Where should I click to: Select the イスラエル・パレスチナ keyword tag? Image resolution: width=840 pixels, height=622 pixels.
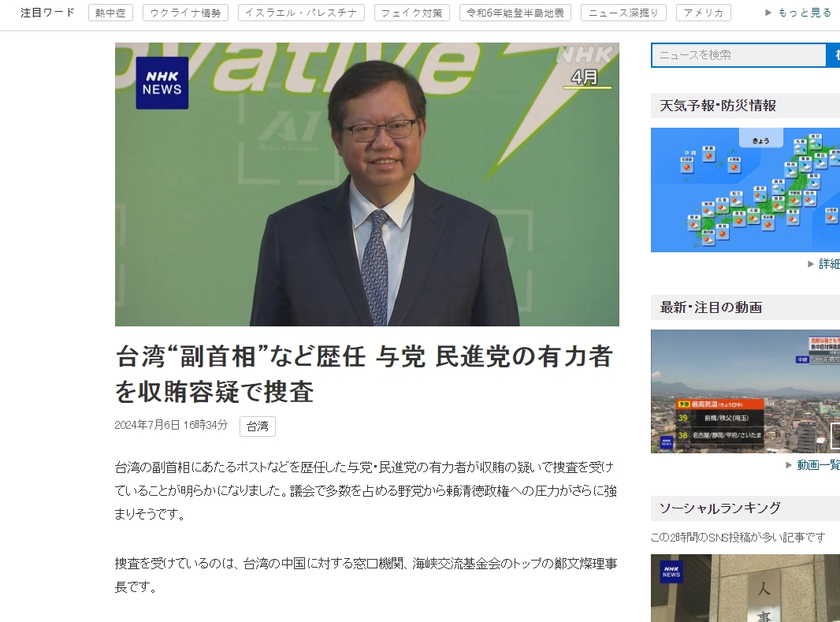301,13
